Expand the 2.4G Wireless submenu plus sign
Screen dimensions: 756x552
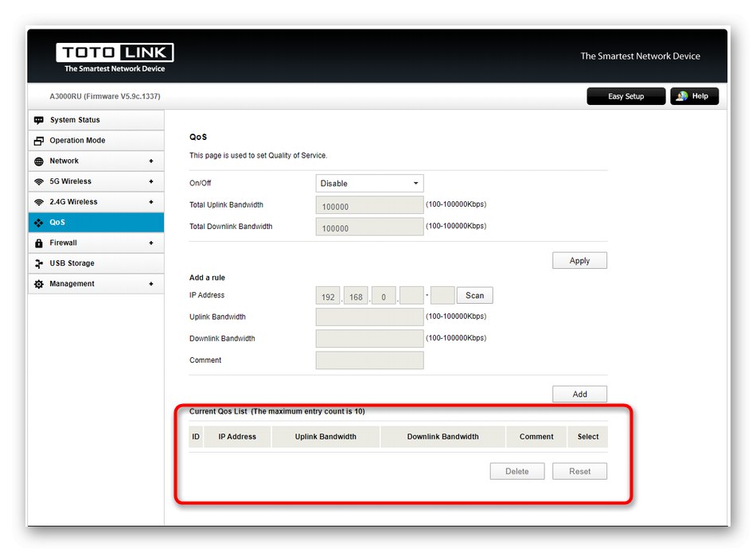coord(151,202)
